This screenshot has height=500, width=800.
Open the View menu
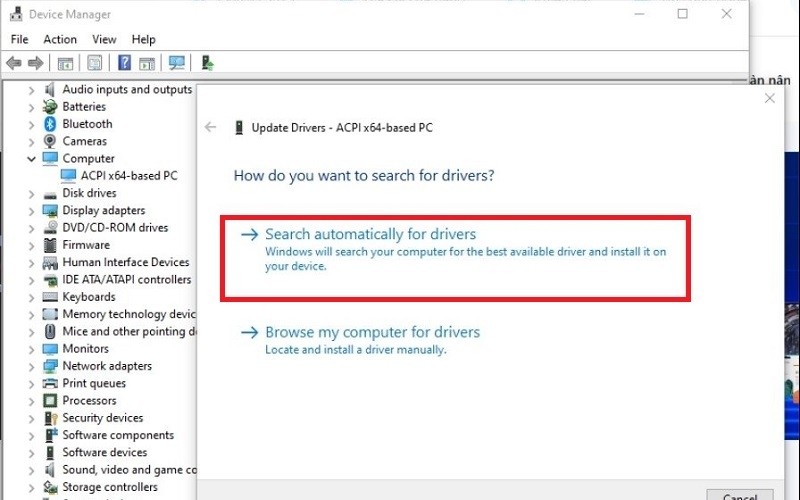(x=104, y=39)
